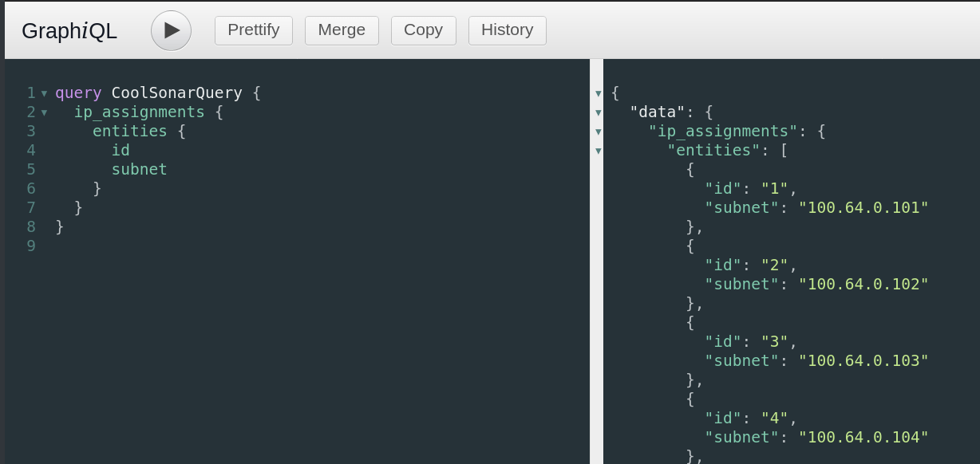Click the subnet value "100.64.0.102"
980x464 pixels.
click(863, 284)
